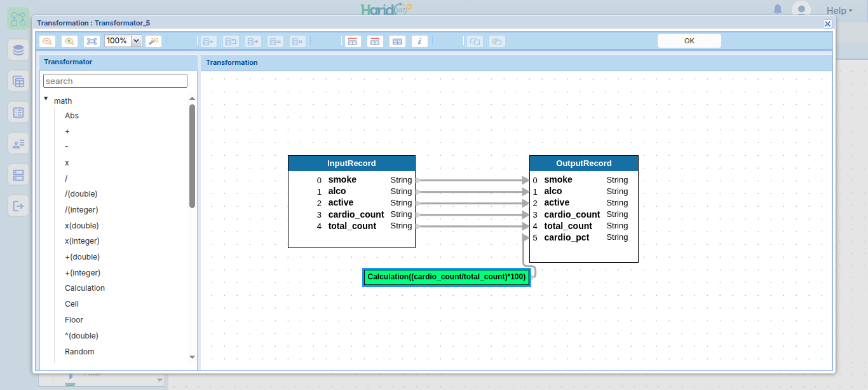The image size is (868, 390).
Task: Click the transformator search field
Action: pos(115,81)
